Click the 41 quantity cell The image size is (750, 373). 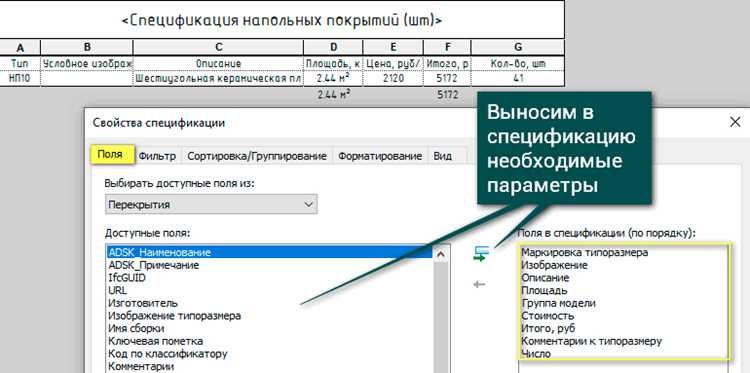click(x=518, y=78)
